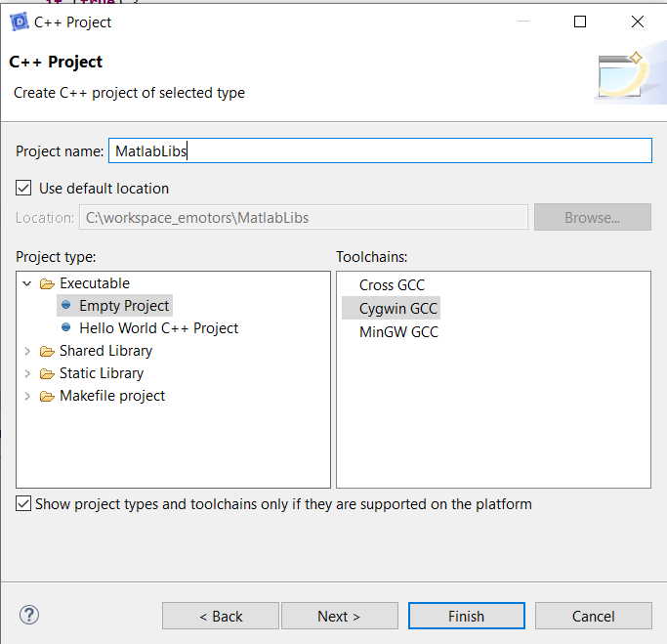Click the Hello World C++ Project dot icon
Image resolution: width=667 pixels, height=644 pixels.
[x=66, y=327]
